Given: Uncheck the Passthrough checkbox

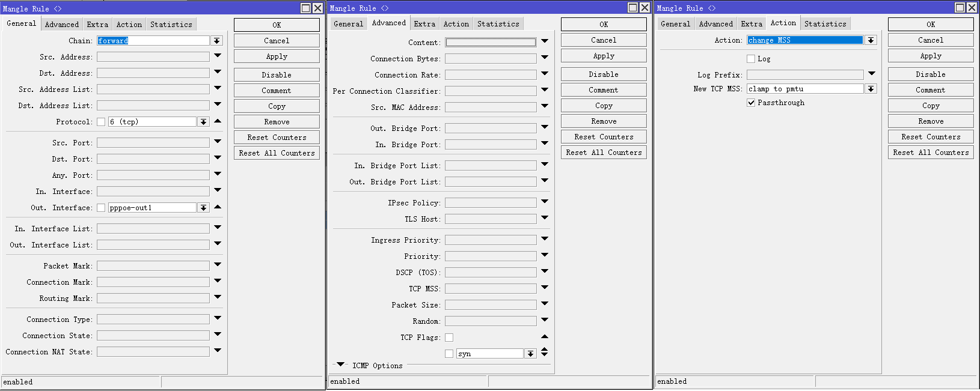Looking at the screenshot, I should (751, 103).
